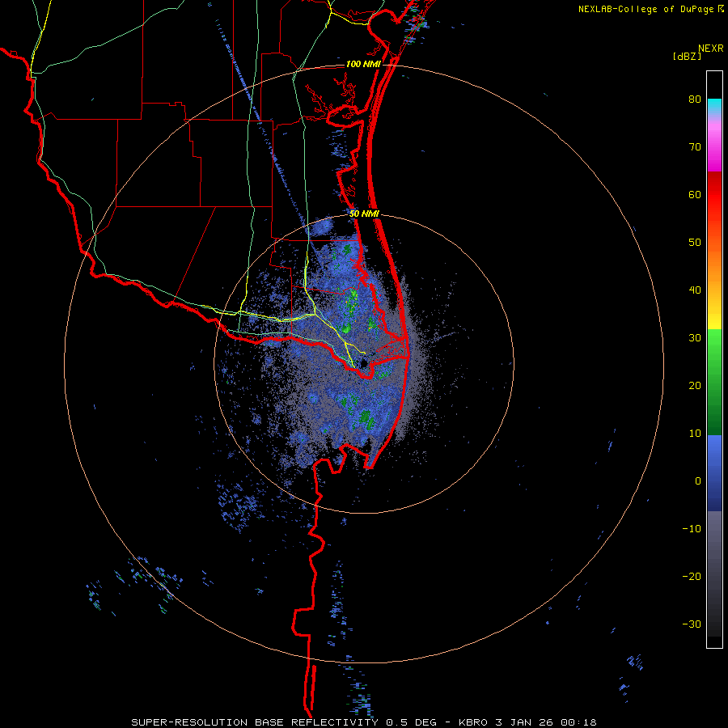
Task: Pick the cyan top segment of the color bar
Action: (x=714, y=106)
